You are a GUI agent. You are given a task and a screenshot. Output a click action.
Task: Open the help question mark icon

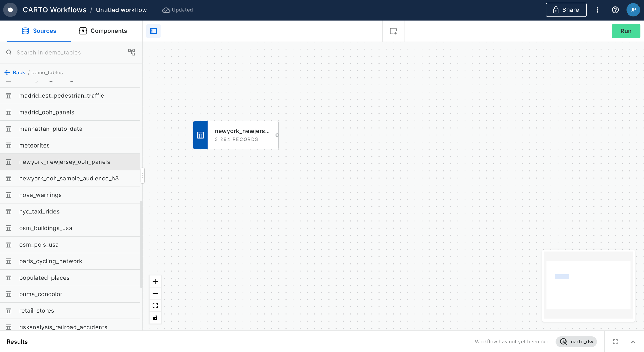(615, 10)
